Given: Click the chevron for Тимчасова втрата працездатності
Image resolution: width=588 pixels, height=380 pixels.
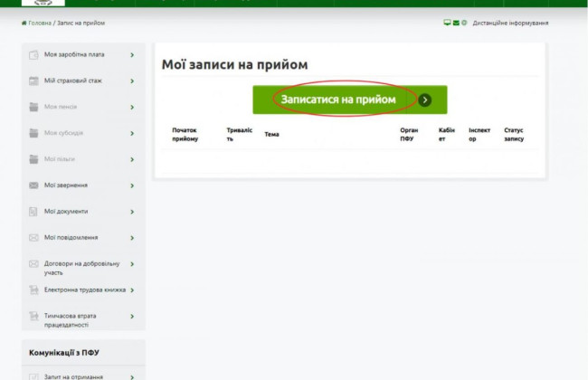Looking at the screenshot, I should (x=132, y=317).
